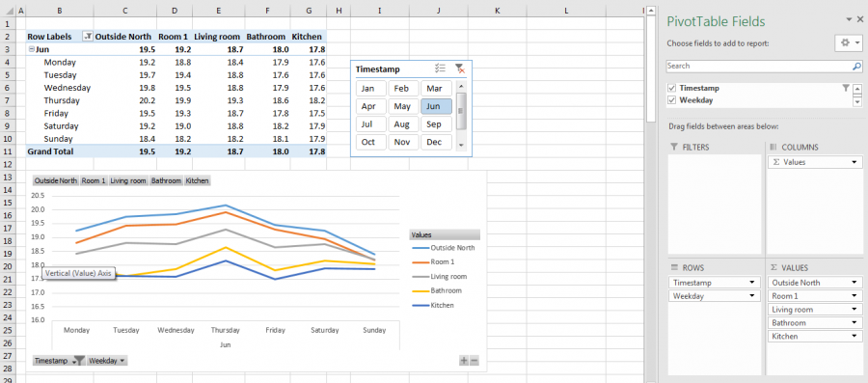Select column header E
The image size is (868, 383).
(x=219, y=11)
